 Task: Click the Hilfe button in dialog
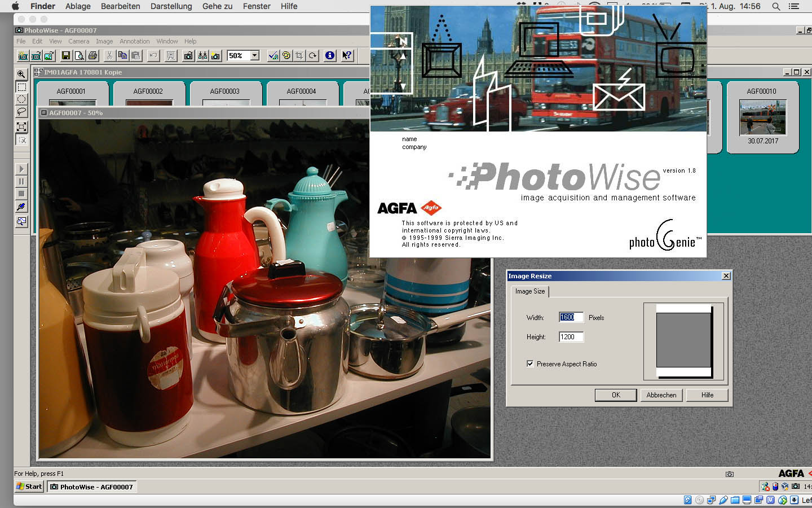[x=707, y=395]
